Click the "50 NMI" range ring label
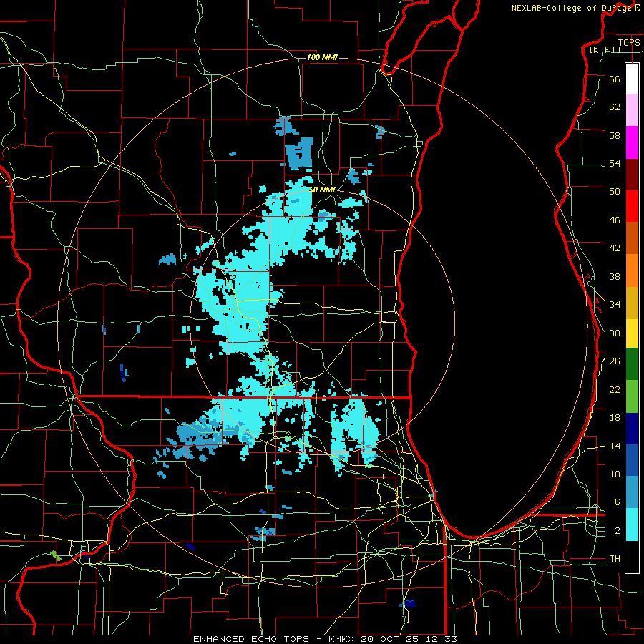 click(x=322, y=190)
